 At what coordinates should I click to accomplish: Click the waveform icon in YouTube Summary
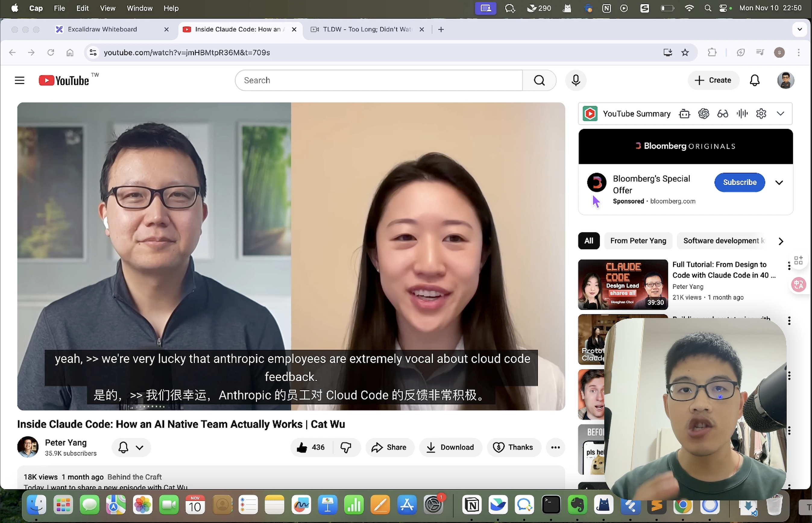[x=742, y=114]
